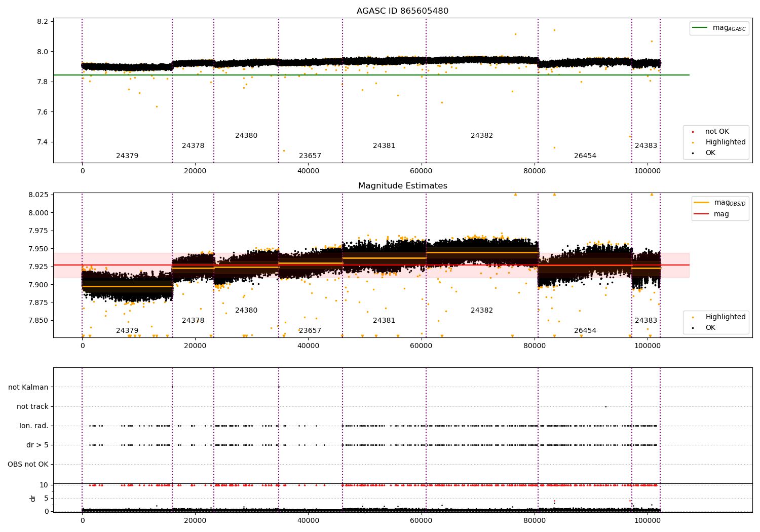The image size is (760, 532).
Task: Click the green line sample in mag AGASC legend
Action: 700,28
